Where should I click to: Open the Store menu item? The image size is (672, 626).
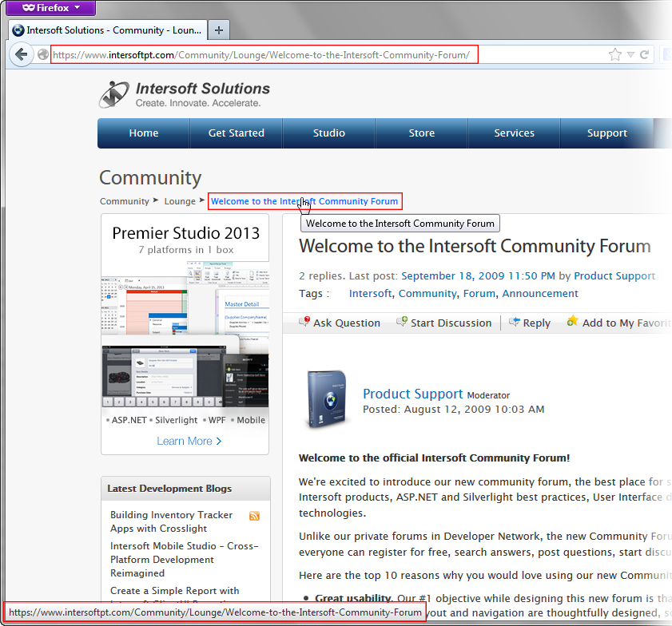[x=422, y=133]
